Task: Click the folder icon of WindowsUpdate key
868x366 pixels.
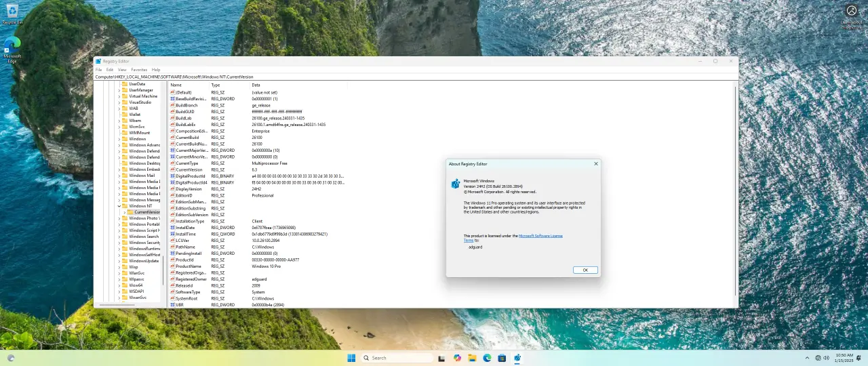Action: [125, 261]
